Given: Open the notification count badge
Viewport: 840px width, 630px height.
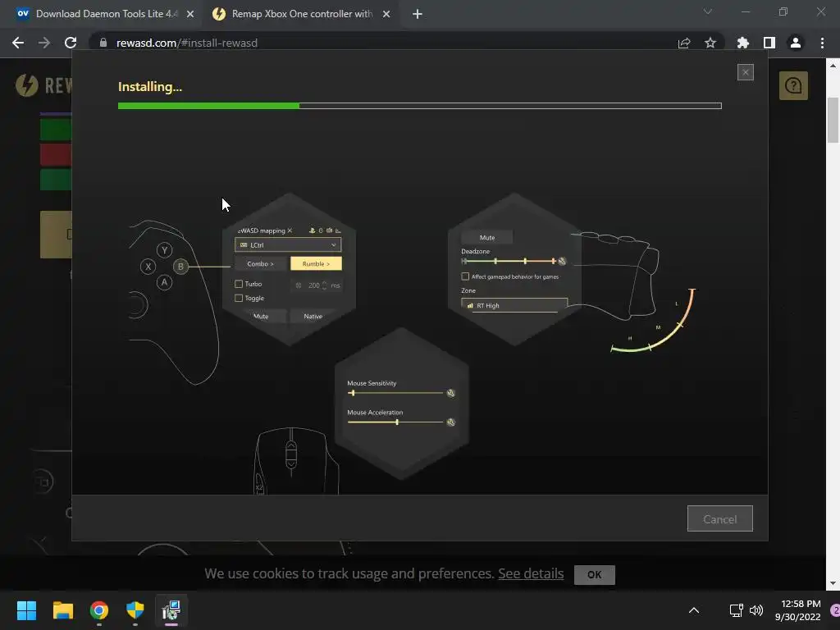Looking at the screenshot, I should click(835, 610).
